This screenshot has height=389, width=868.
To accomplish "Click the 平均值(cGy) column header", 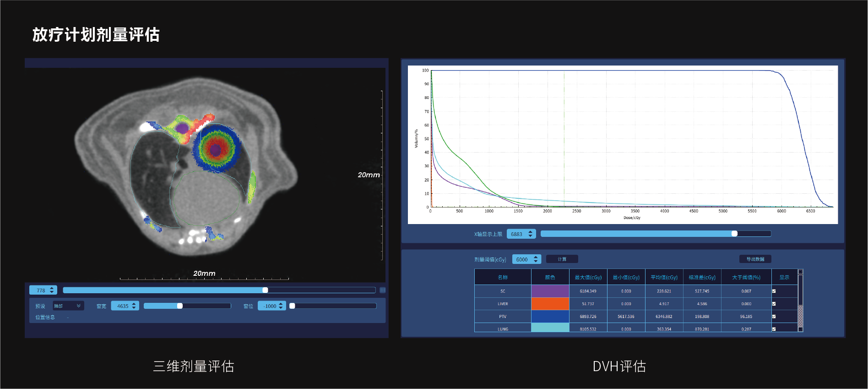I will click(x=664, y=277).
